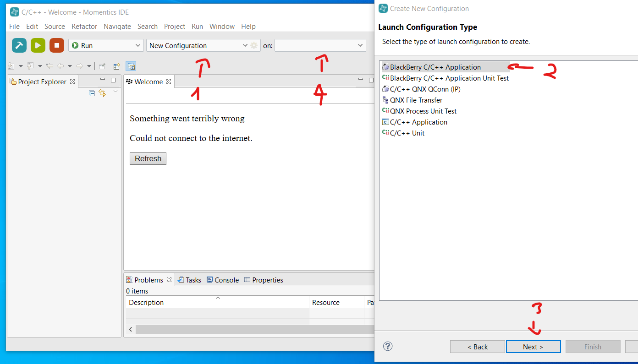
Task: Open the Source menu
Action: [55, 26]
